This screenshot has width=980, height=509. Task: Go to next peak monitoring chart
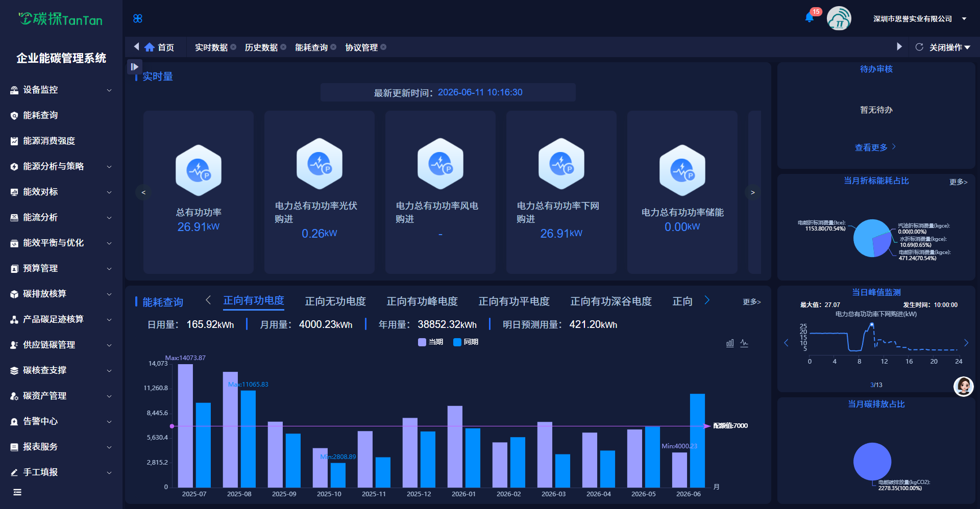pyautogui.click(x=966, y=343)
